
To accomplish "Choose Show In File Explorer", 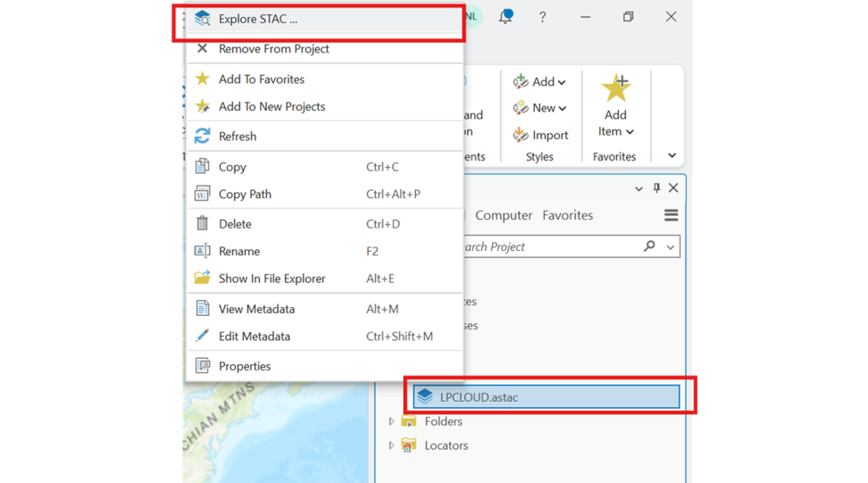I will tap(324, 279).
